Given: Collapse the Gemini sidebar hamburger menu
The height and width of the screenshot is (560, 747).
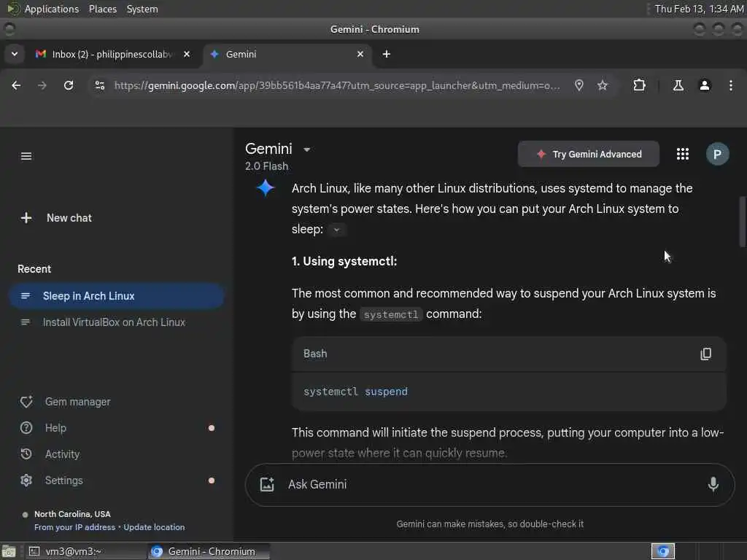Looking at the screenshot, I should coord(26,156).
